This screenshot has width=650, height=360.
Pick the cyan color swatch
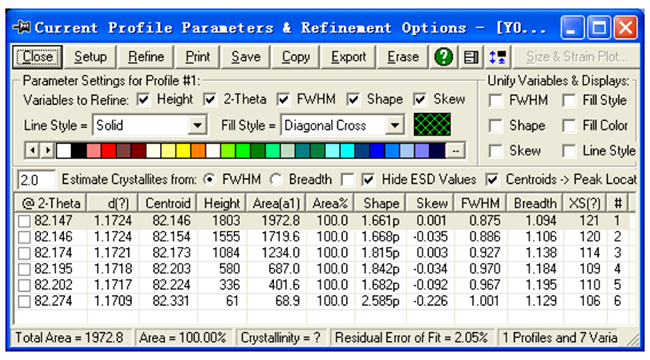coord(347,151)
